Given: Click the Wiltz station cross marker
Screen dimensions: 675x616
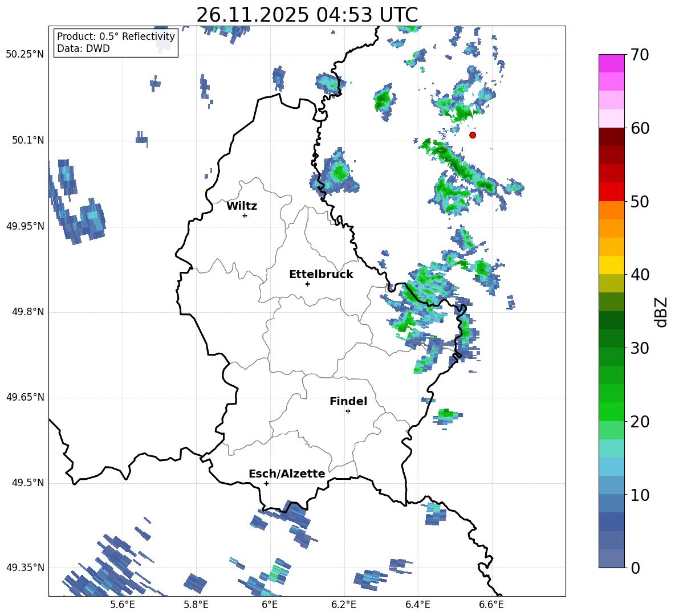Looking at the screenshot, I should click(245, 215).
